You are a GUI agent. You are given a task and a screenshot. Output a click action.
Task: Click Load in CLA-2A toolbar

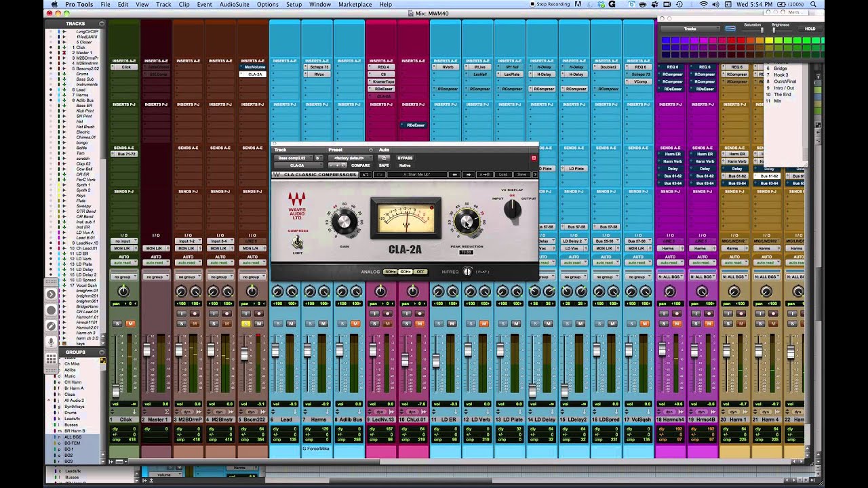[503, 175]
